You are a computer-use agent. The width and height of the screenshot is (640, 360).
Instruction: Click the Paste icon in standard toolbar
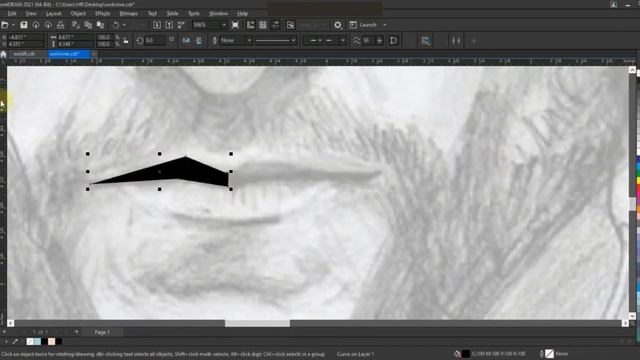tap(100, 25)
